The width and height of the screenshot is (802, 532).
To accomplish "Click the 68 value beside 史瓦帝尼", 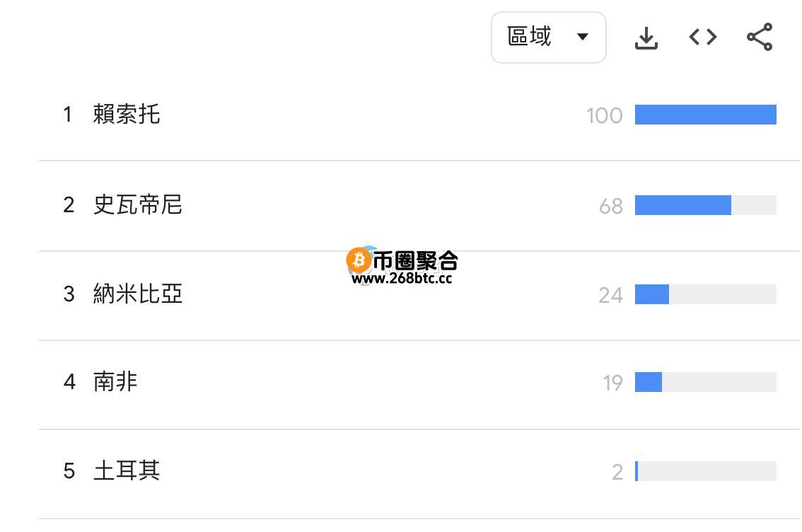I will 611,206.
